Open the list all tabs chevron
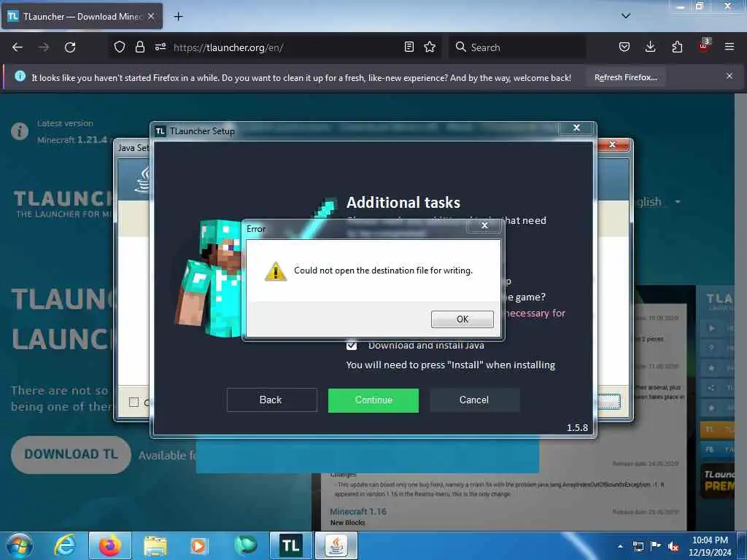The height and width of the screenshot is (560, 747). [x=626, y=16]
